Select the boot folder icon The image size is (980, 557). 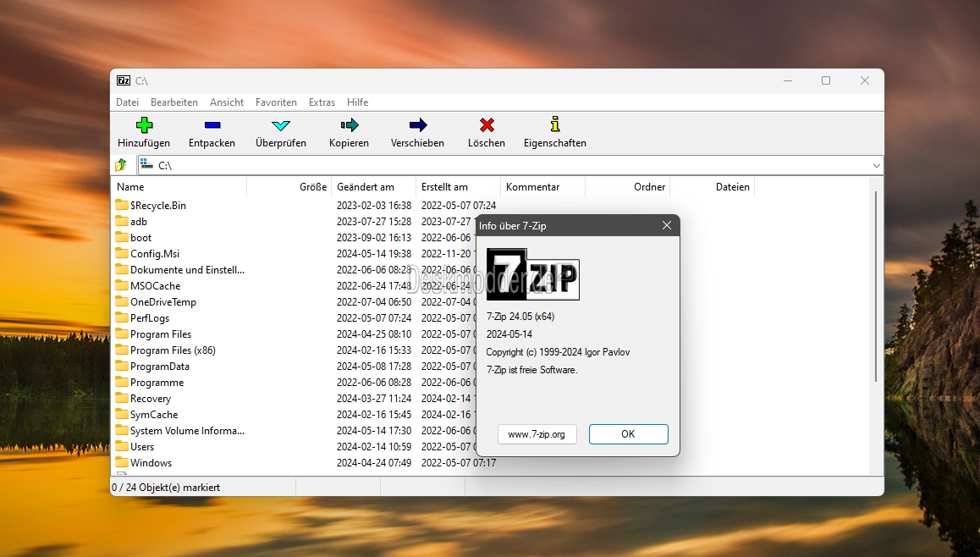(122, 237)
